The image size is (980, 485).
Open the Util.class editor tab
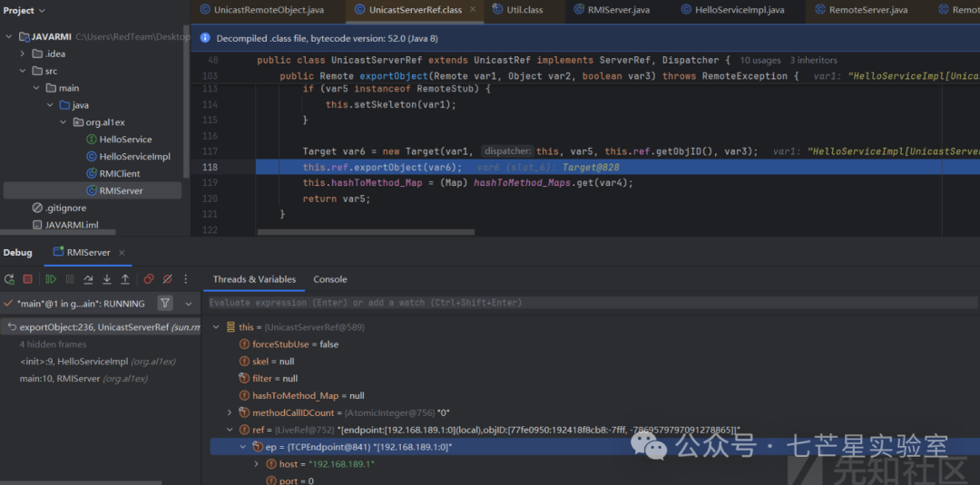coord(517,9)
